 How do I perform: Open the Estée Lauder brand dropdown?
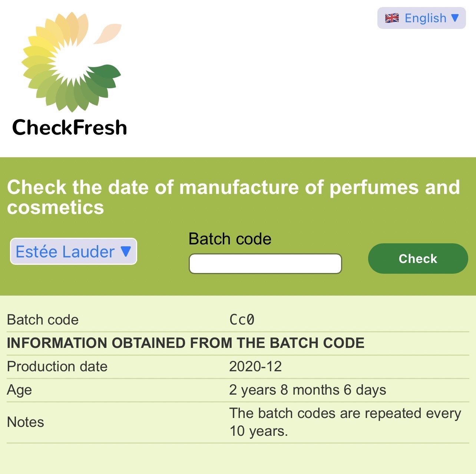pos(73,251)
